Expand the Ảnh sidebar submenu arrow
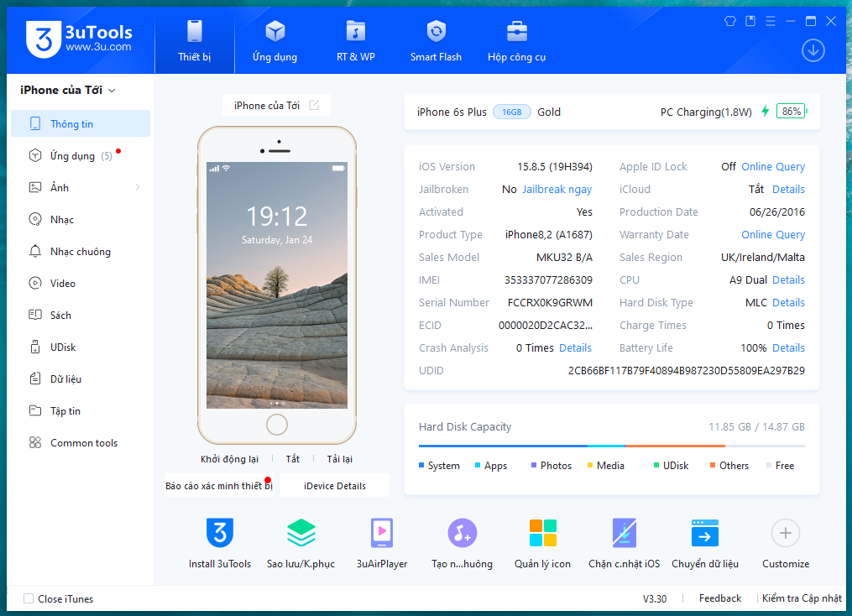Image resolution: width=852 pixels, height=616 pixels. pos(138,187)
